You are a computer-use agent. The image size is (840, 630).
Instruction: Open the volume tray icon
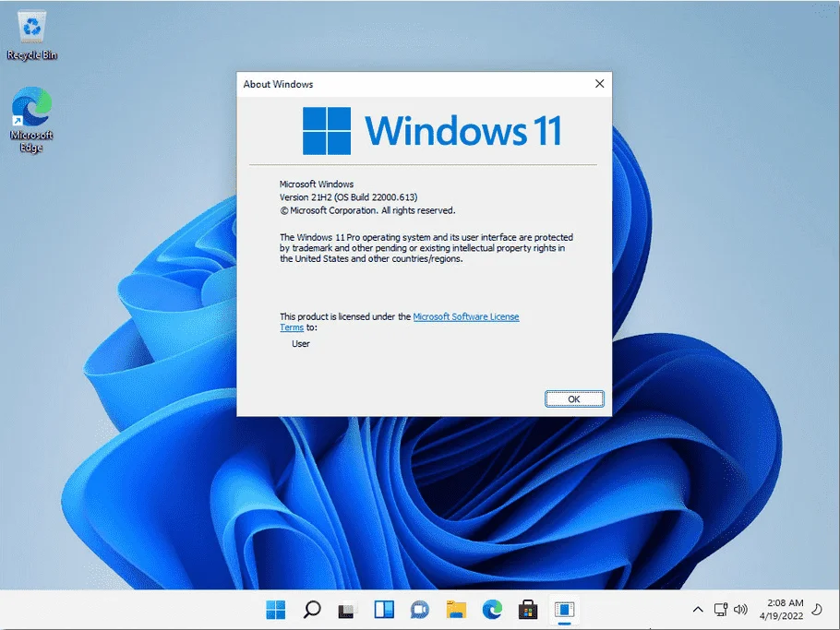[740, 610]
